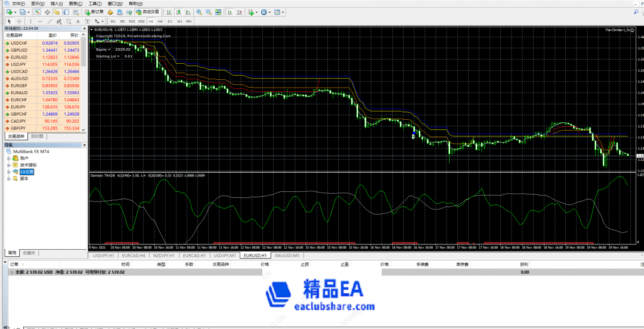Switch to the M15 timeframe
Image resolution: width=644 pixels, height=329 pixels.
point(132,21)
